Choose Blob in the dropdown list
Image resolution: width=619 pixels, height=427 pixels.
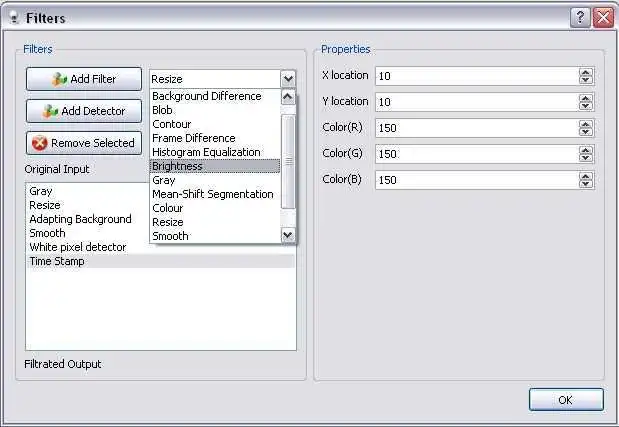point(215,110)
